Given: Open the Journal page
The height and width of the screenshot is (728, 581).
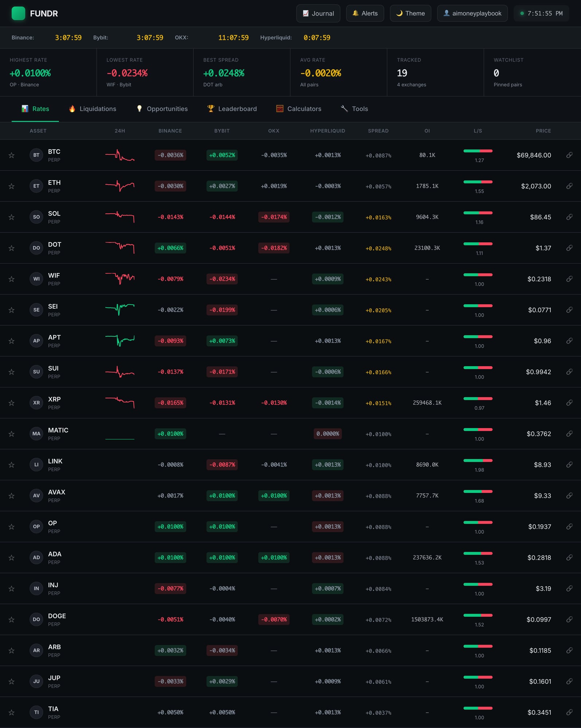Looking at the screenshot, I should pos(318,13).
